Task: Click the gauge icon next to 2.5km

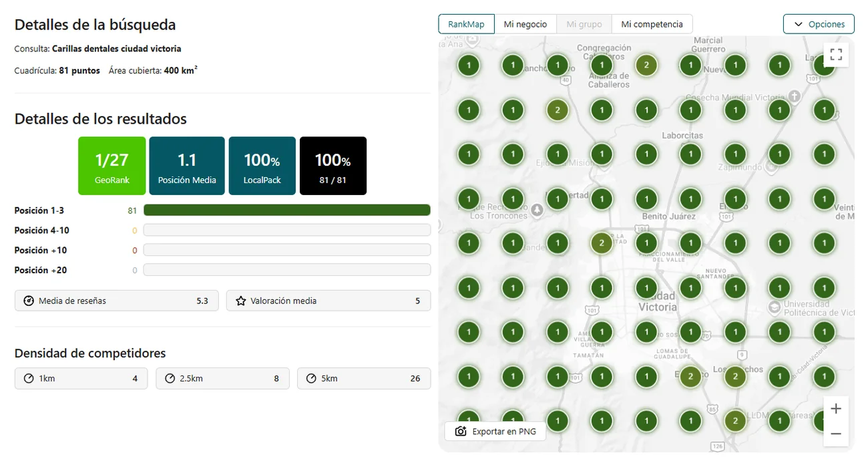Action: pyautogui.click(x=170, y=378)
